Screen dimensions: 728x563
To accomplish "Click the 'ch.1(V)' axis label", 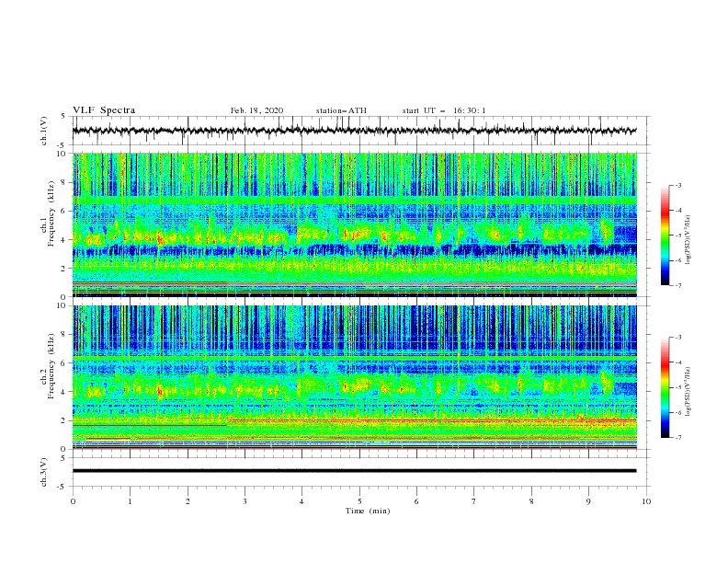I will pyautogui.click(x=43, y=131).
